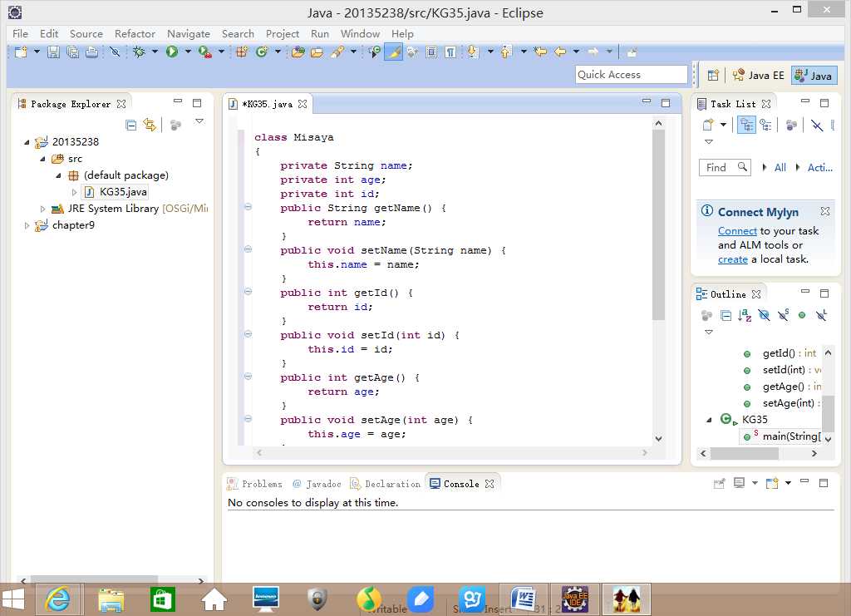
Task: Click the create local task link
Action: (x=733, y=259)
